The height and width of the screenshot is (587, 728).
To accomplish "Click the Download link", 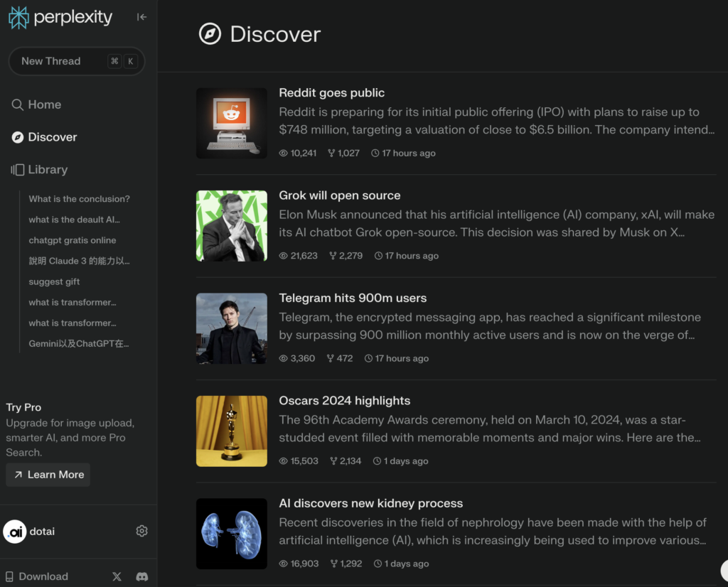I will click(x=43, y=576).
